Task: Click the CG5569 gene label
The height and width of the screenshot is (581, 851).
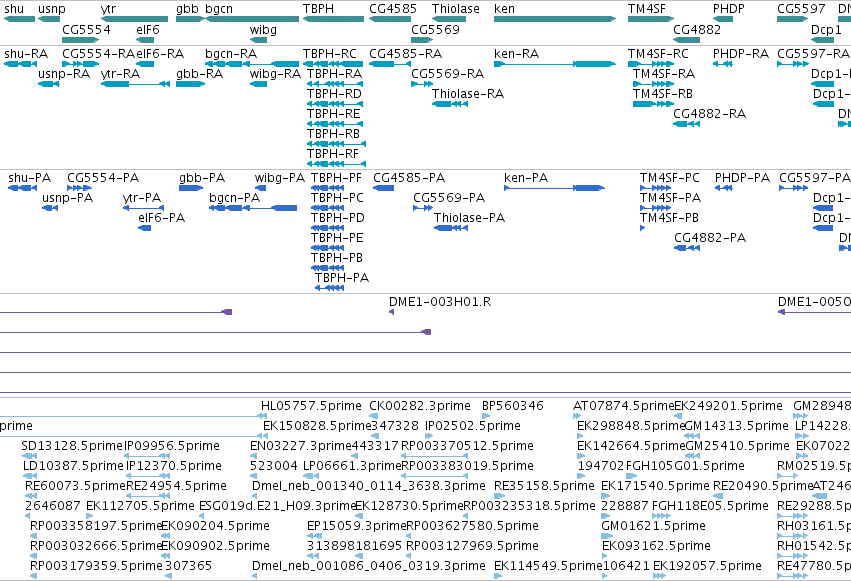Action: pyautogui.click(x=435, y=29)
